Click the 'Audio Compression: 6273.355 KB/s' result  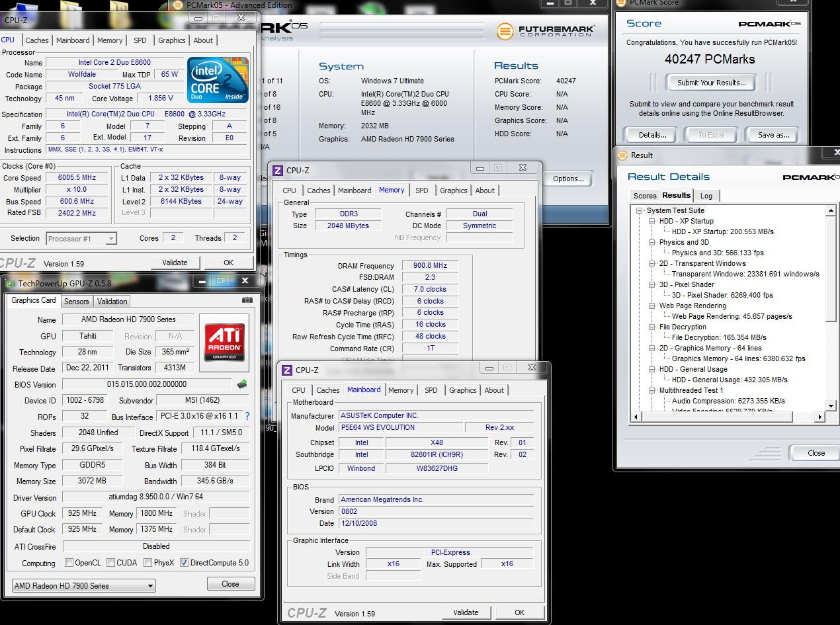point(728,401)
